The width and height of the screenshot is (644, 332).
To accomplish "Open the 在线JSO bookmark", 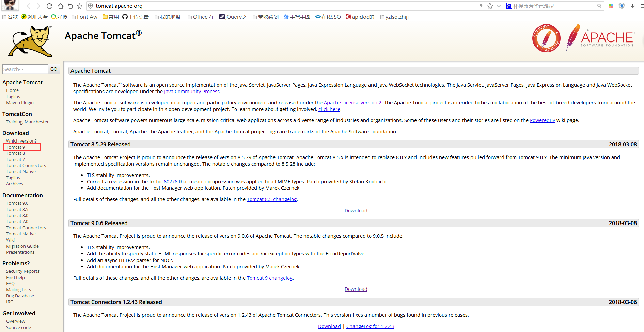I will (328, 17).
